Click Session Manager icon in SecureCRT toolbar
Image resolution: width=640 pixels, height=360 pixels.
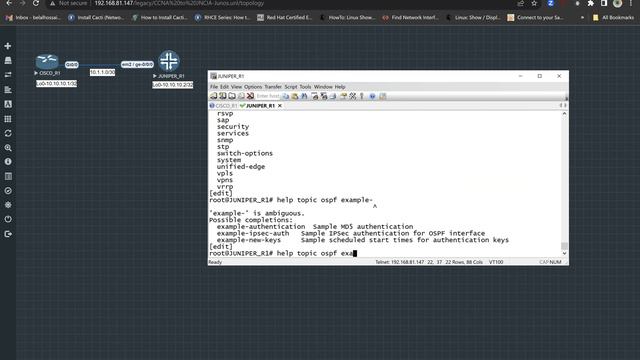(213, 96)
